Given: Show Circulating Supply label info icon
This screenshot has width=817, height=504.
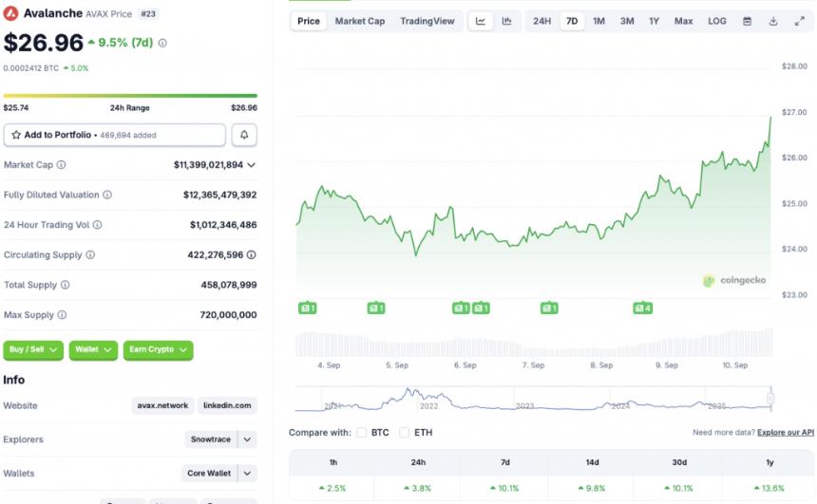Looking at the screenshot, I should 90,254.
